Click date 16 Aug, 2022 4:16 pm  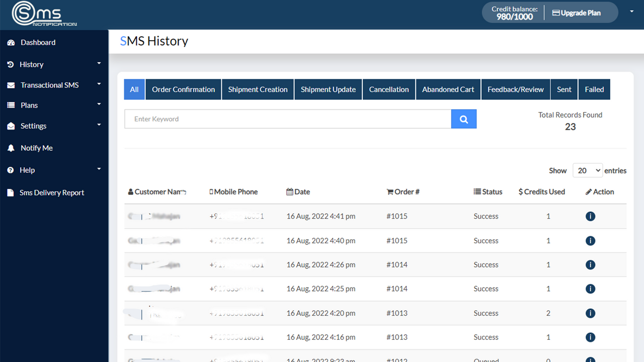coord(321,337)
